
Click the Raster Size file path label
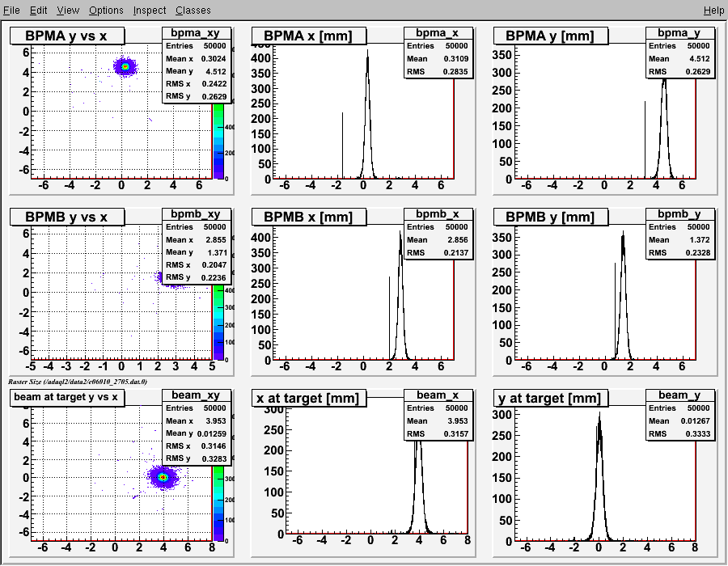[x=78, y=382]
